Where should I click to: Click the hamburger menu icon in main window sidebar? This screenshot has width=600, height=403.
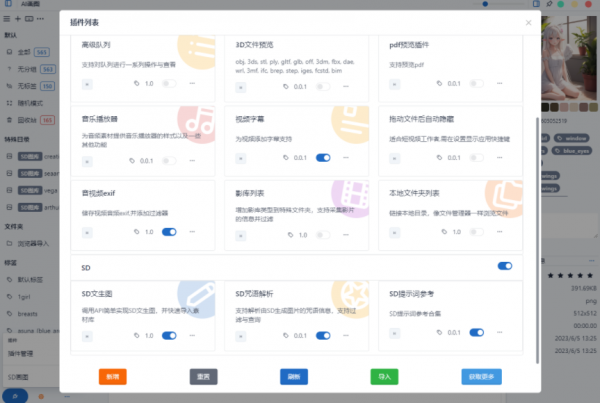pos(7,19)
